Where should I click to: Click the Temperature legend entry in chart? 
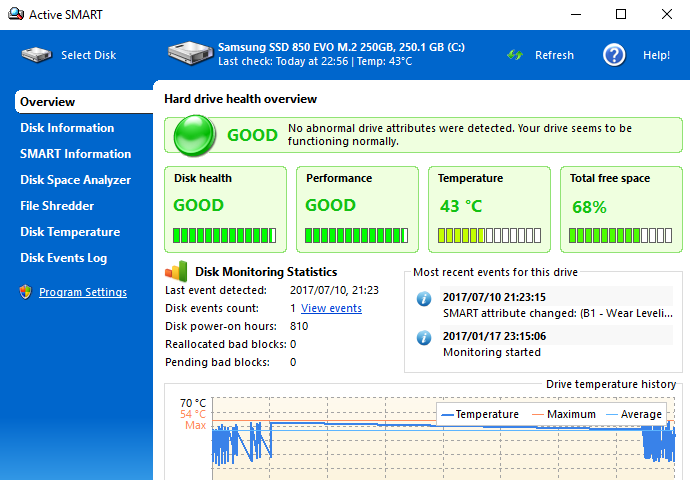click(x=480, y=414)
